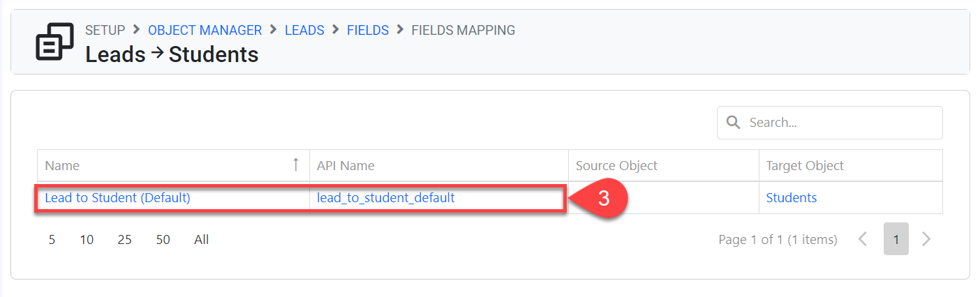Image resolution: width=980 pixels, height=297 pixels.
Task: Sort by the API Name column
Action: click(x=346, y=166)
